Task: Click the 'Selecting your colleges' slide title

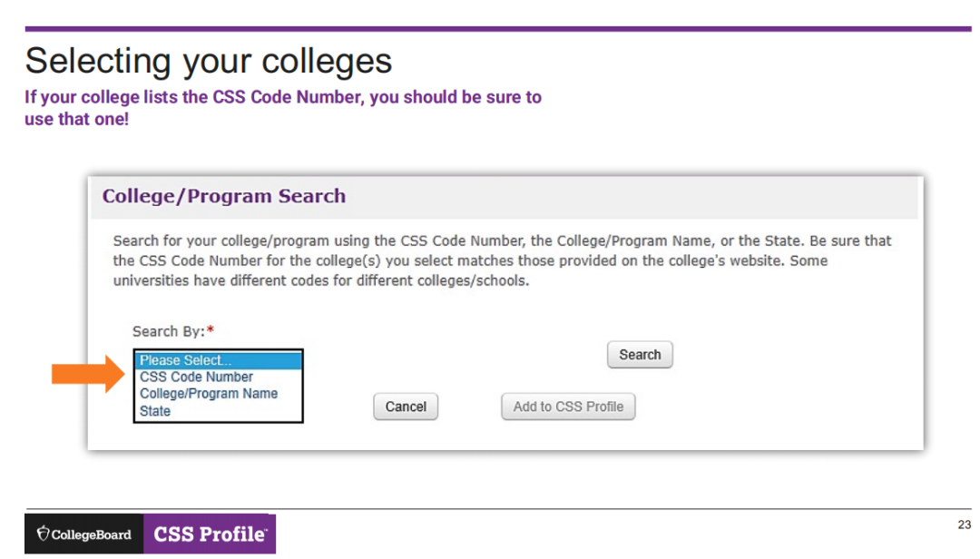Action: [x=209, y=61]
